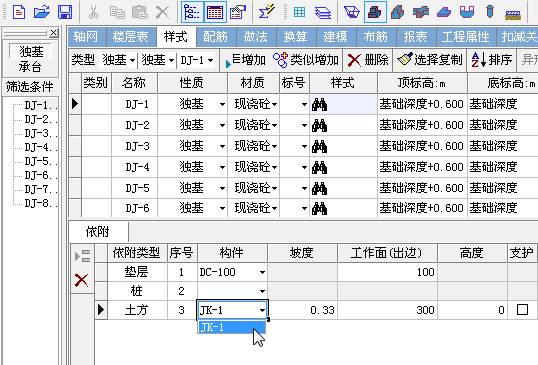Click the sigma calculate icon
The width and height of the screenshot is (538, 365).
tap(267, 12)
